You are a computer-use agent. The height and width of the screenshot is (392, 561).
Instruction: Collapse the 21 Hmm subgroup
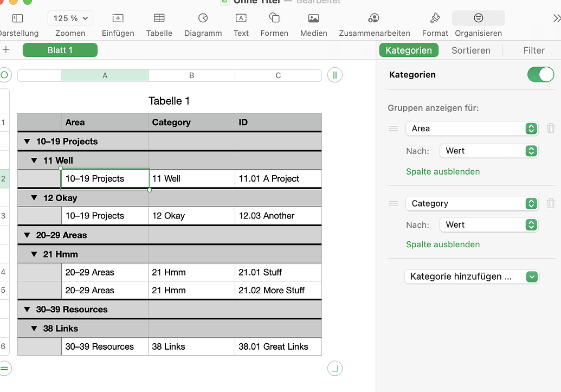pos(34,254)
